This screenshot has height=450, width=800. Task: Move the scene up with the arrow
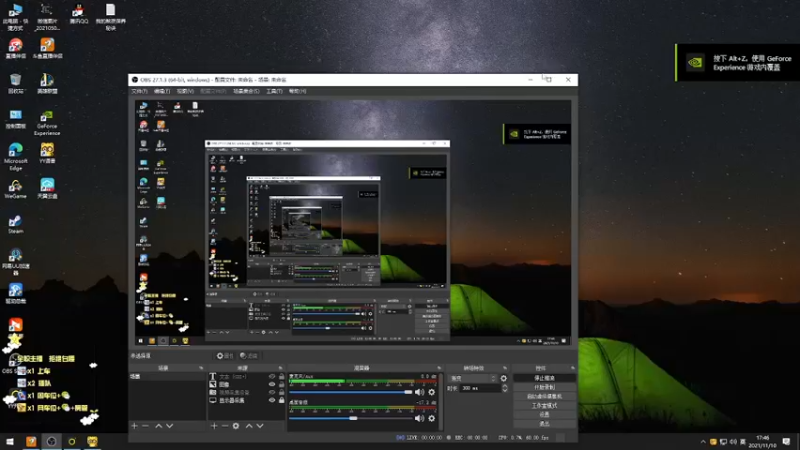point(159,426)
